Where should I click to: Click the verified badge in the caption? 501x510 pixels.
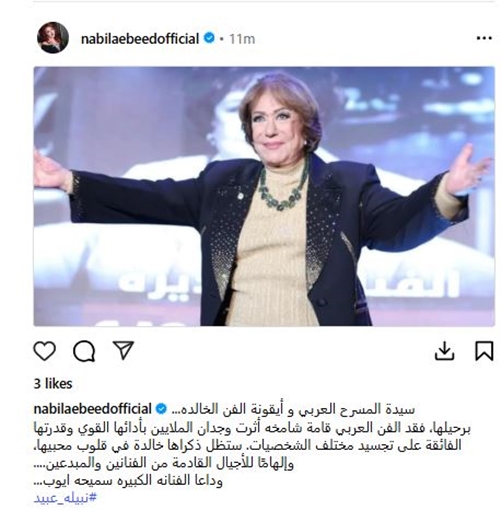161,409
